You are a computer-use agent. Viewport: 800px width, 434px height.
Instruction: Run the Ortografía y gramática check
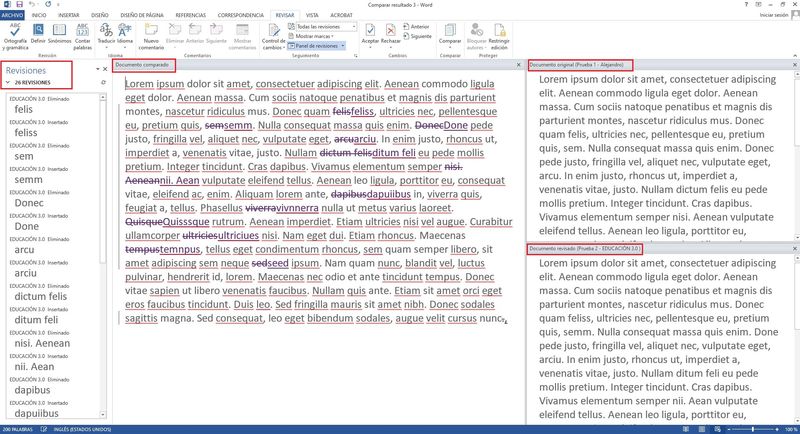coord(15,37)
